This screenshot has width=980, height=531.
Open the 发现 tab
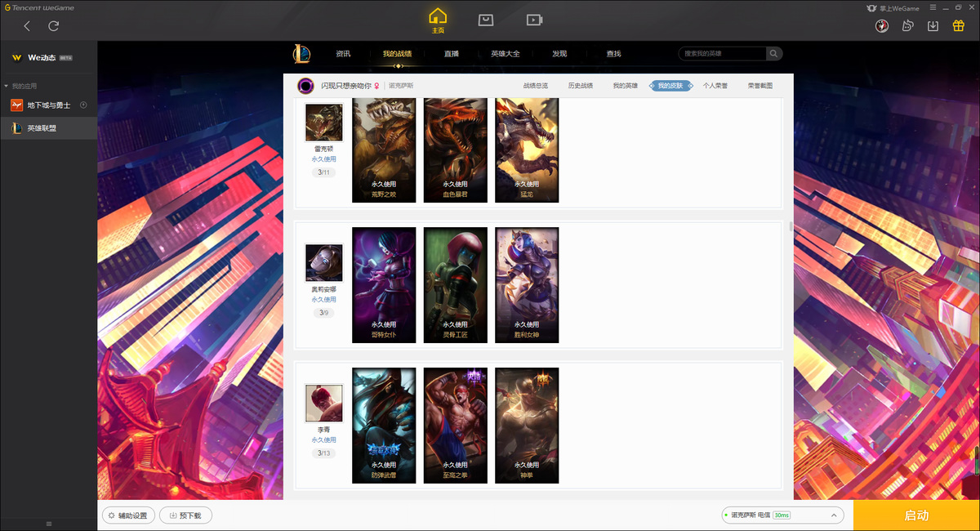click(x=559, y=54)
